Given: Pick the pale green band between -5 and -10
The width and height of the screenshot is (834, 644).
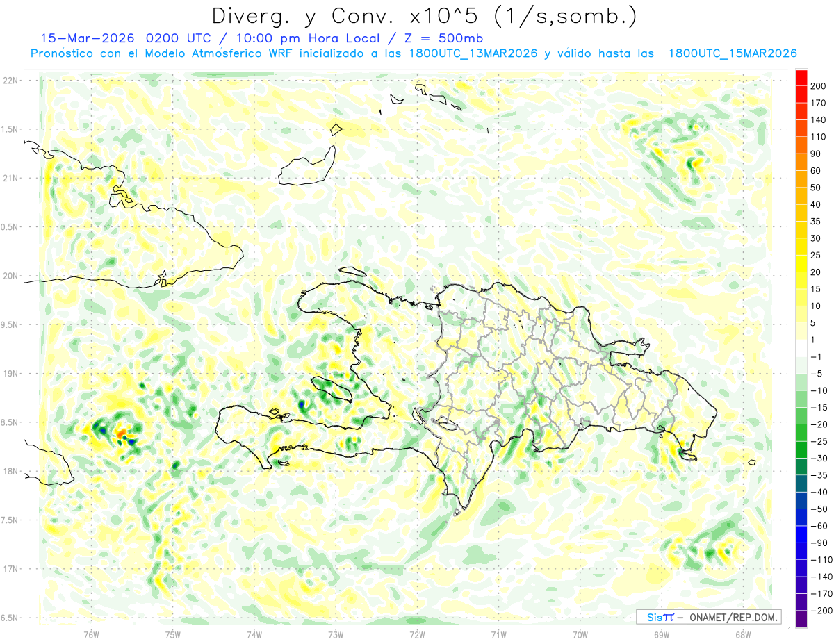Looking at the screenshot, I should 802,382.
